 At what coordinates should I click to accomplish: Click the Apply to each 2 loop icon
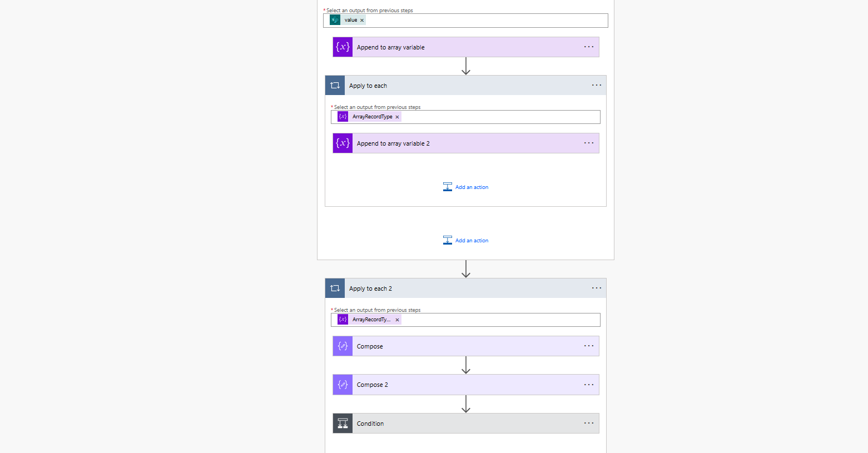(335, 288)
